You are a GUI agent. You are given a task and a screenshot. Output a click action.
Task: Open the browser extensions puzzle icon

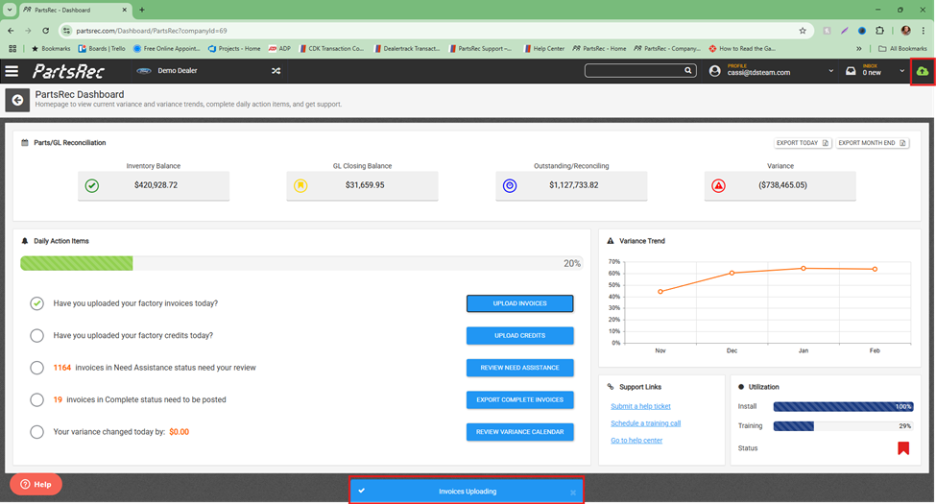(879, 30)
